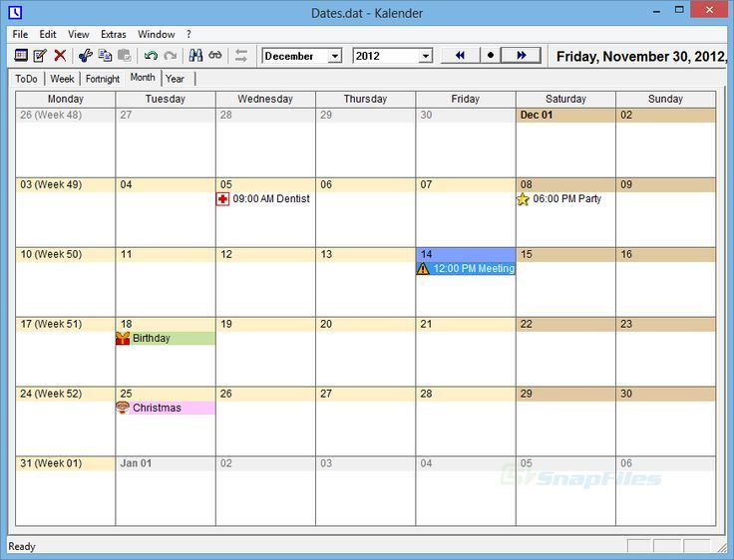The width and height of the screenshot is (734, 560).
Task: Open the 2012 year dropdown
Action: pos(425,56)
